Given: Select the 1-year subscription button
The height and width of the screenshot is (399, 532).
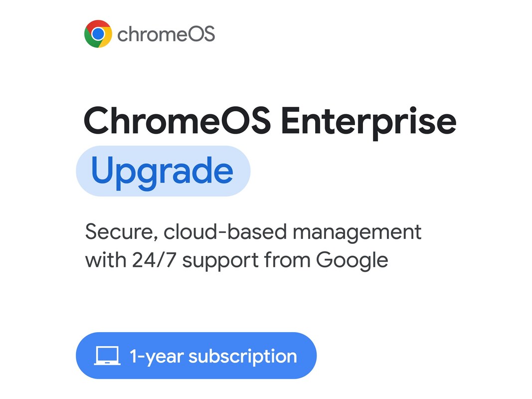Looking at the screenshot, I should (x=196, y=356).
